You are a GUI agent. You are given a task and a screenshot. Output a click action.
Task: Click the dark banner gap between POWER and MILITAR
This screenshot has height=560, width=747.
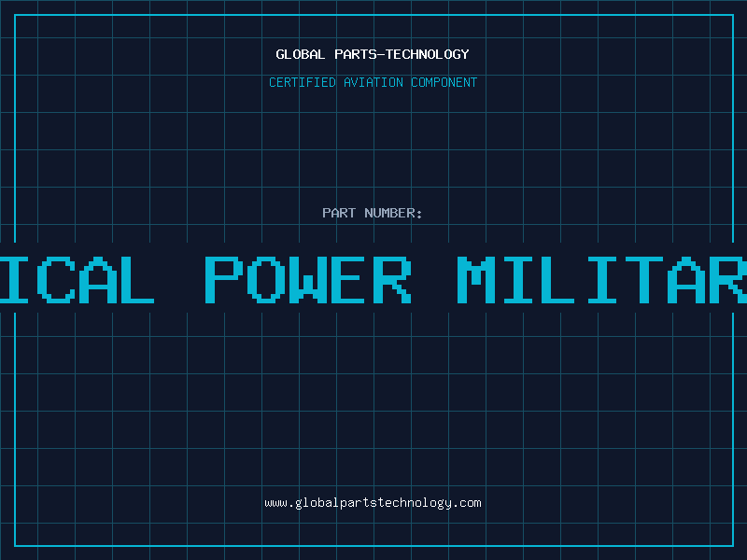coord(434,280)
